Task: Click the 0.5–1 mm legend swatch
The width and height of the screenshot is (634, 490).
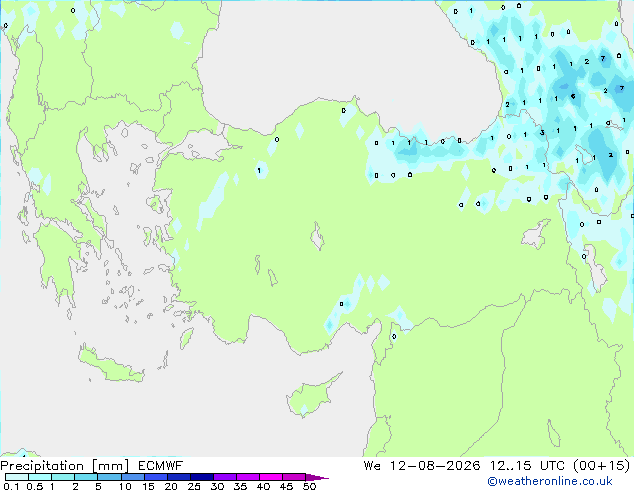Action: point(40,477)
